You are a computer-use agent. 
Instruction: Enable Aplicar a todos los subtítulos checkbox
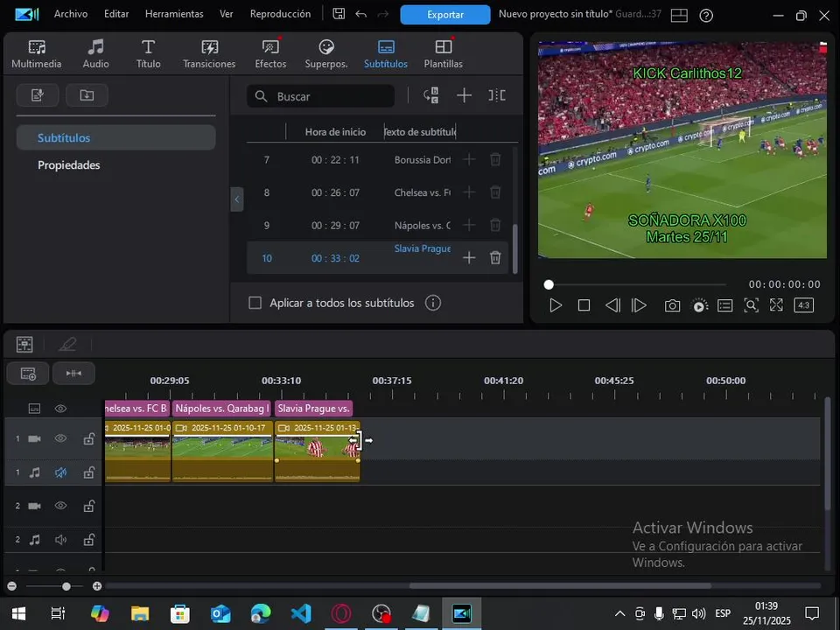tap(255, 304)
